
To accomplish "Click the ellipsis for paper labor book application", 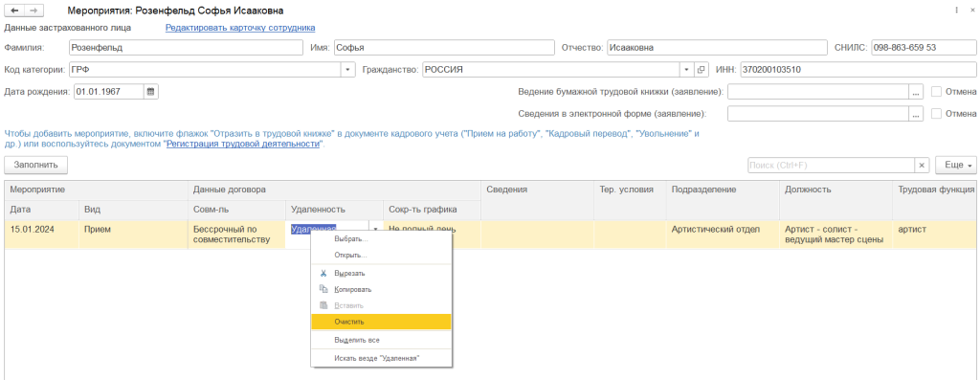I will (916, 92).
